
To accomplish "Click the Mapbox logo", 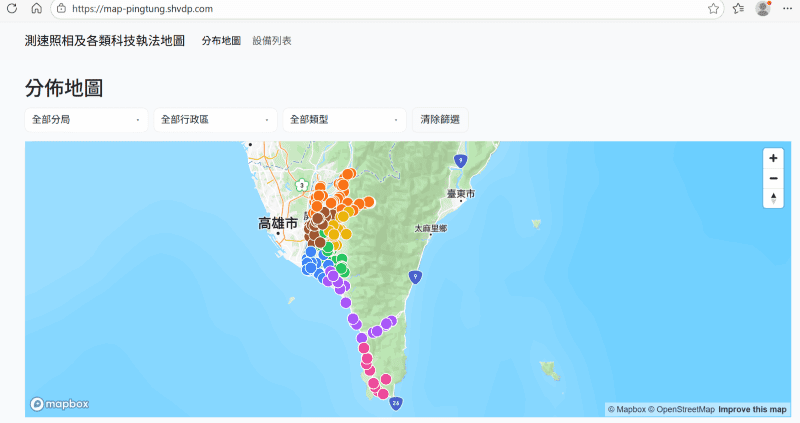I will (x=60, y=404).
